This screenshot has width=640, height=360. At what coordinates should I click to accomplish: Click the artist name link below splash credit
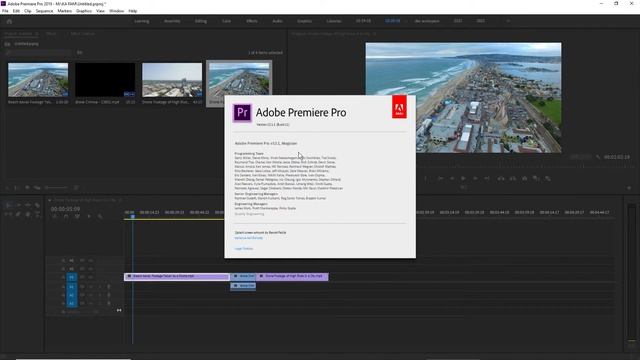coord(249,238)
